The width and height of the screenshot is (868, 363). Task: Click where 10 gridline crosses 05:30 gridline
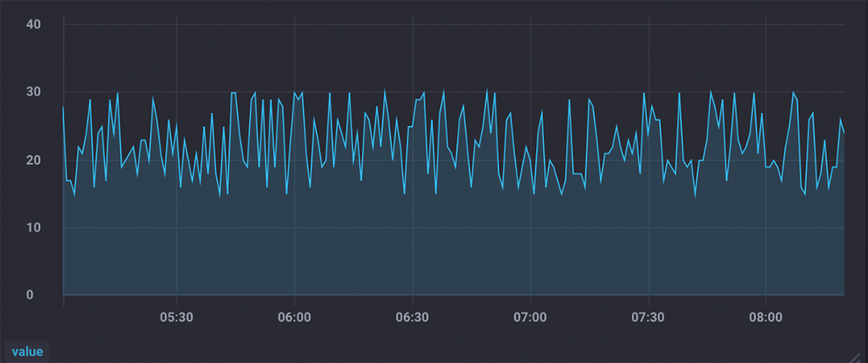(176, 228)
